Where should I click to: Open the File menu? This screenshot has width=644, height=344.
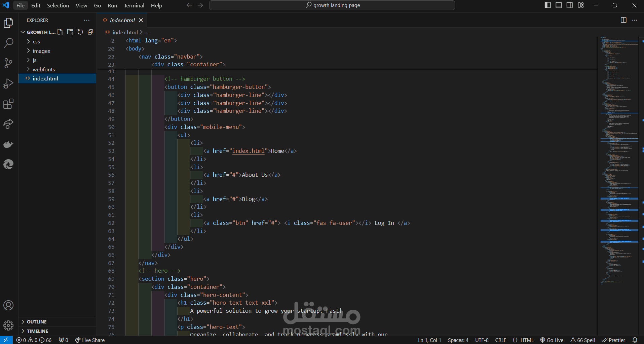pos(21,5)
